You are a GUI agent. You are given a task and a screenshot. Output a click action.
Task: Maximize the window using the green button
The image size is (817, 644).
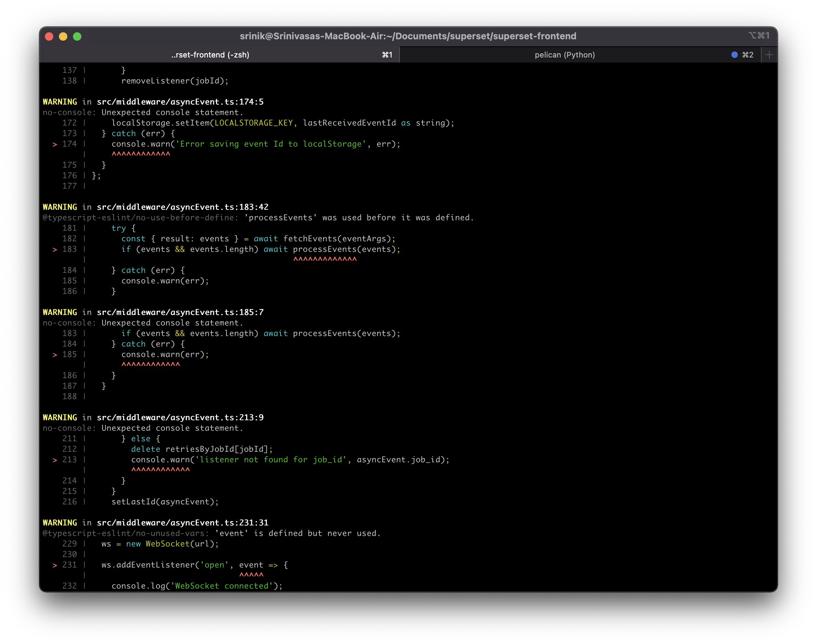(77, 36)
